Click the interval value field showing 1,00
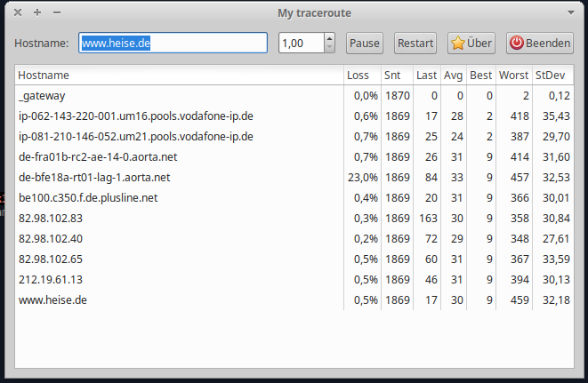The width and height of the screenshot is (588, 383). pyautogui.click(x=301, y=43)
